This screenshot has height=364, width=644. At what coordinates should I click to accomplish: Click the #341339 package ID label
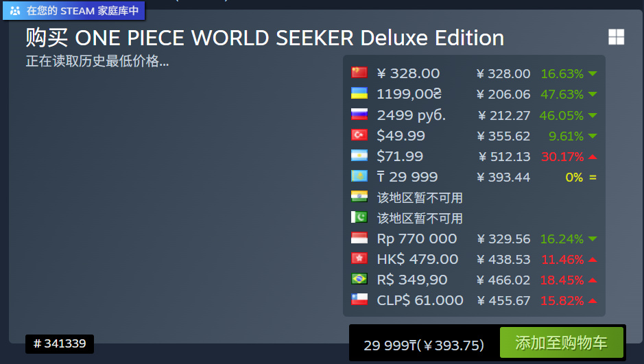(x=60, y=343)
